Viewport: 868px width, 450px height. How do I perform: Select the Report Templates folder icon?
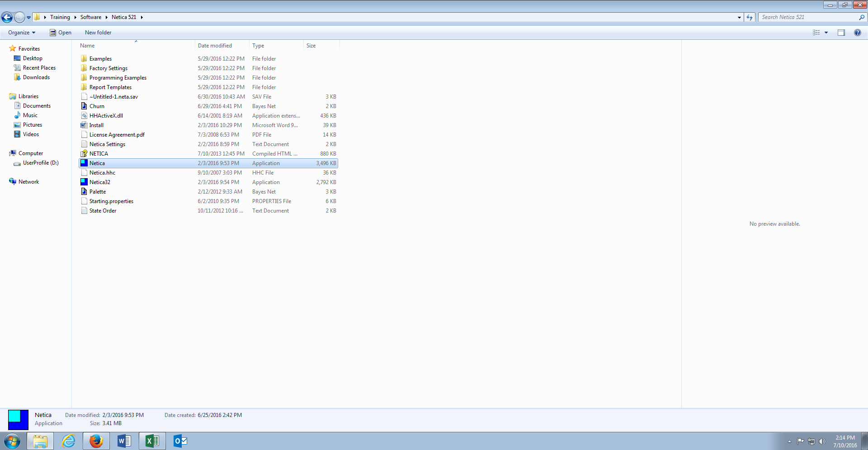point(84,87)
